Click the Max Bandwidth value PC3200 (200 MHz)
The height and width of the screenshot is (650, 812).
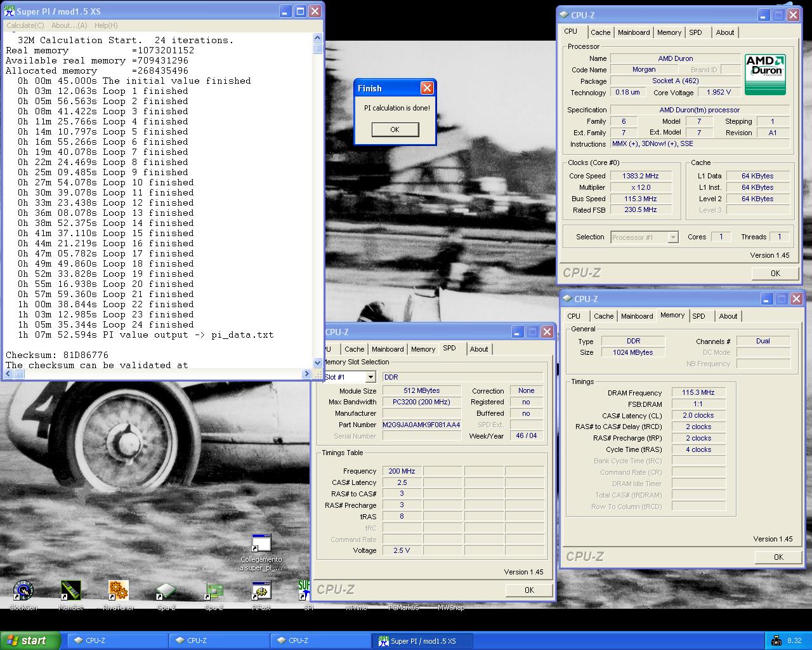pyautogui.click(x=421, y=402)
